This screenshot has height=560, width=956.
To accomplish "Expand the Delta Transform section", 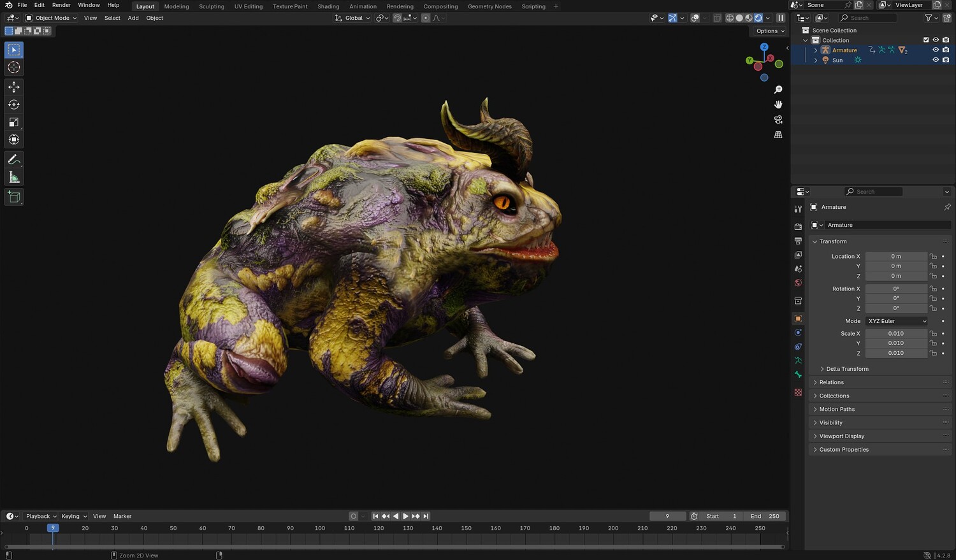I will [847, 369].
